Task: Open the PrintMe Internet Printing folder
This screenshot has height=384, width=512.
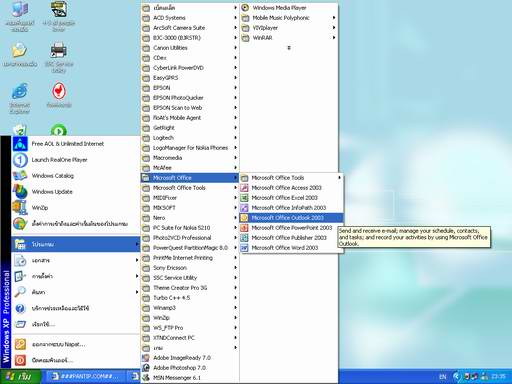Action: [x=189, y=258]
